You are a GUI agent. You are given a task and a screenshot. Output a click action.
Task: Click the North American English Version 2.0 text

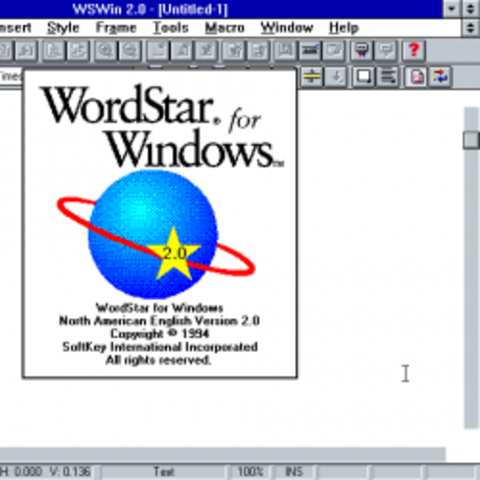click(159, 321)
